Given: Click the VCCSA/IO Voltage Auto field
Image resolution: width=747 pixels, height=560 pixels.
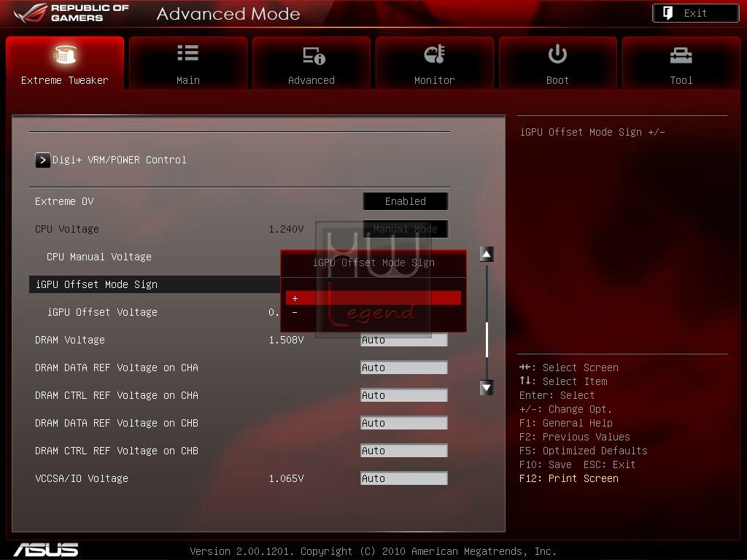Looking at the screenshot, I should [403, 478].
